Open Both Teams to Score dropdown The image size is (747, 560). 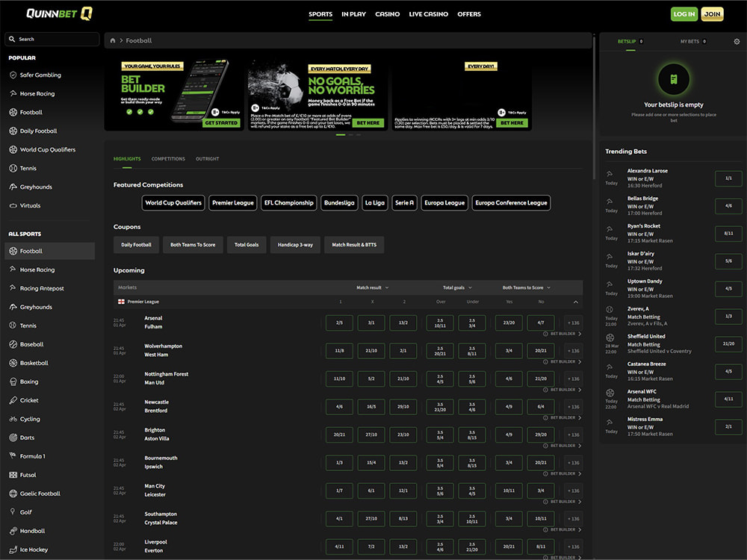[527, 287]
